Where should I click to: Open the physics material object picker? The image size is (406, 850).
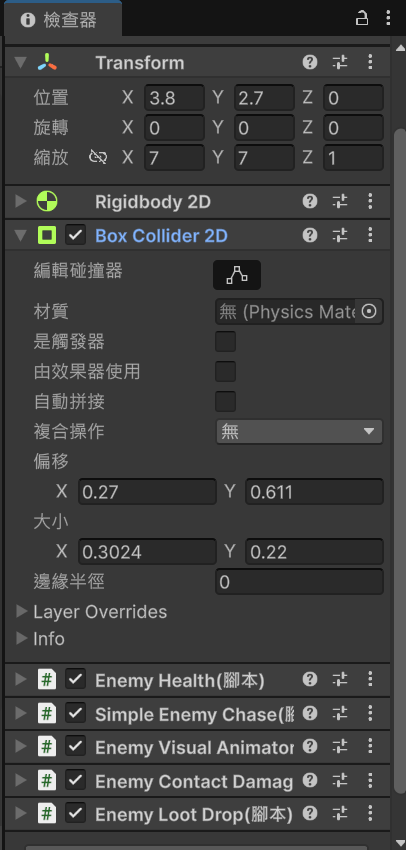tap(369, 312)
